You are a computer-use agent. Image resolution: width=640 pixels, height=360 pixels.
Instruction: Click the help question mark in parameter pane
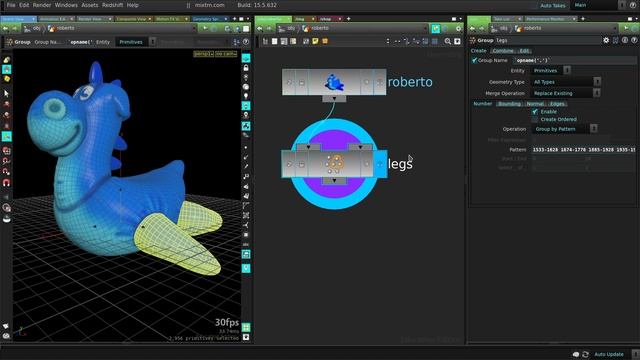634,40
